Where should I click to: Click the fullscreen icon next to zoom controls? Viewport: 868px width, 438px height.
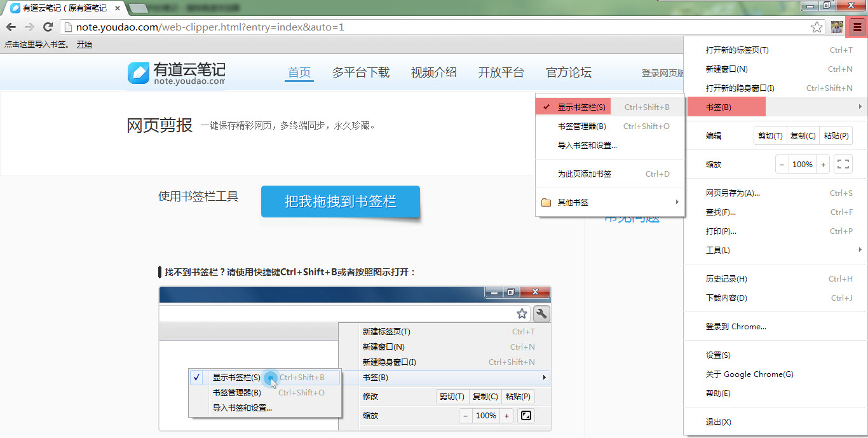843,164
